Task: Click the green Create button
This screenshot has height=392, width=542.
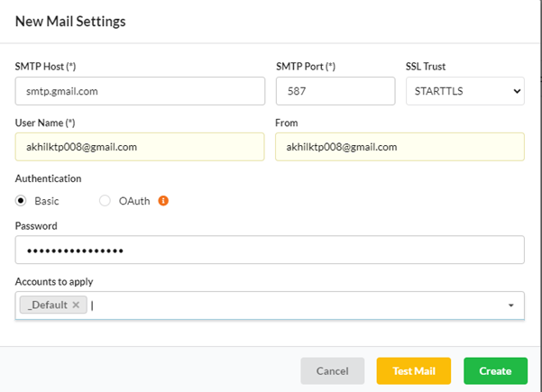Action: coord(495,370)
